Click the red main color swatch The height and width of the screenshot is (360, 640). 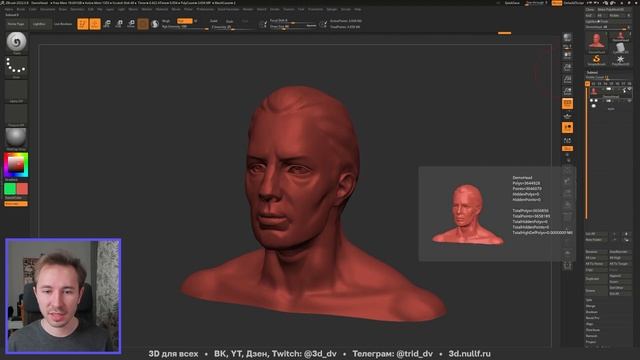tap(22, 189)
